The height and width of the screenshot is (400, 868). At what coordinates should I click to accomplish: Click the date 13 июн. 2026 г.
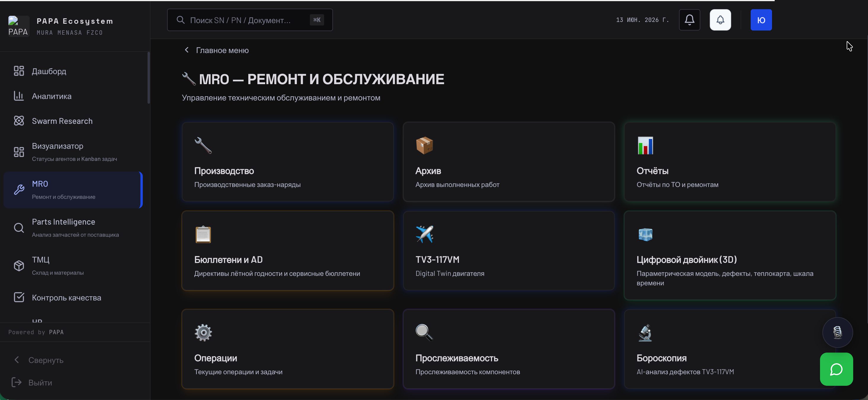643,20
